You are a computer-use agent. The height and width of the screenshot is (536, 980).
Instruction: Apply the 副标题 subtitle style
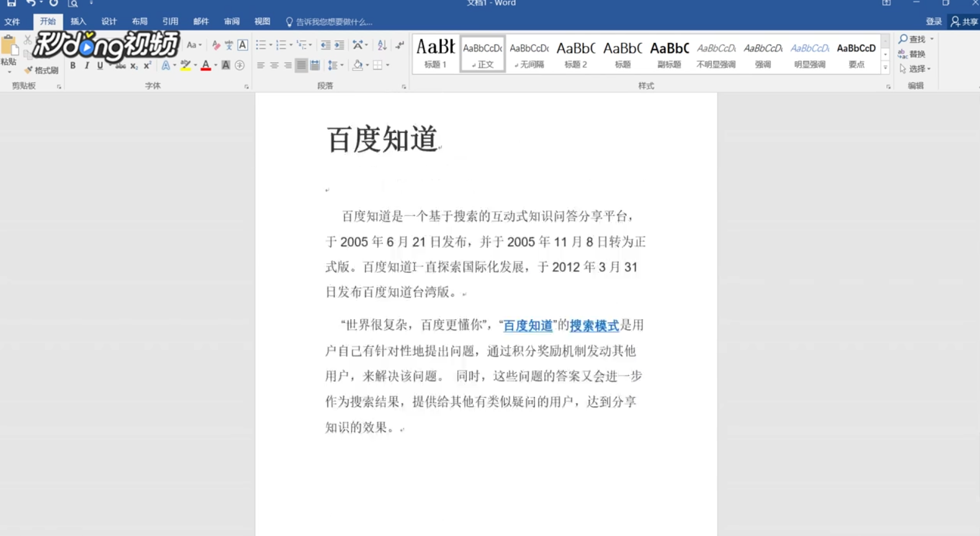[669, 53]
